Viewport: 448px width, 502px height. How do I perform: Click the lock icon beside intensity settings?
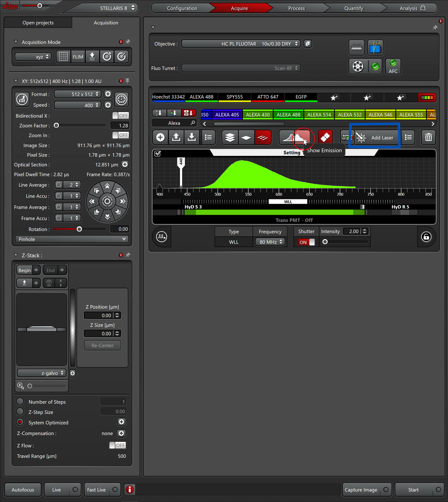click(x=426, y=237)
